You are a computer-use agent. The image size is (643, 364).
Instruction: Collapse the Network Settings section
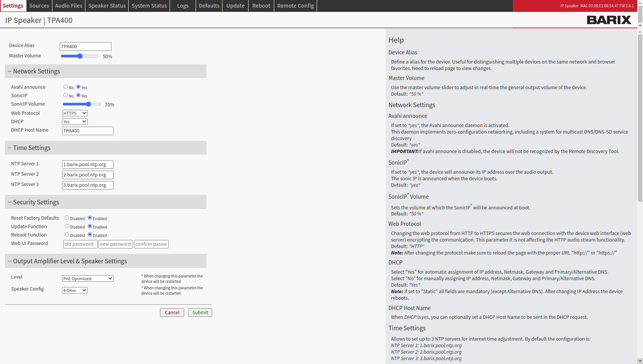pyautogui.click(x=10, y=71)
